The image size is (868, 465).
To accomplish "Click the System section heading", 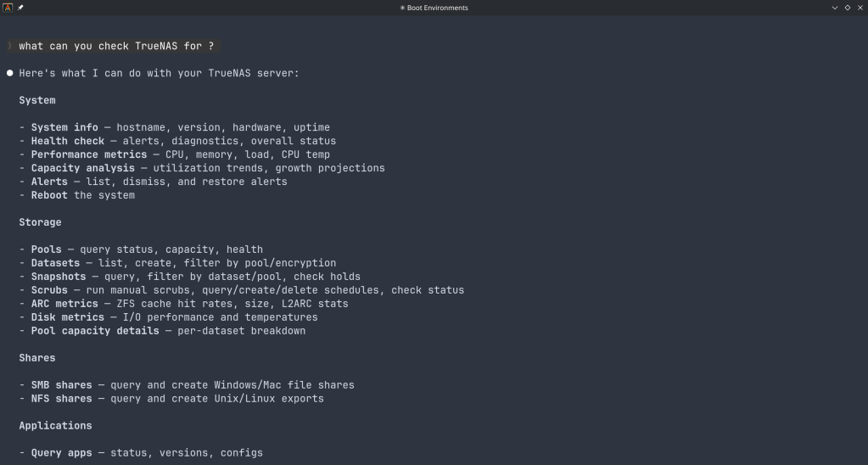I will coord(37,100).
